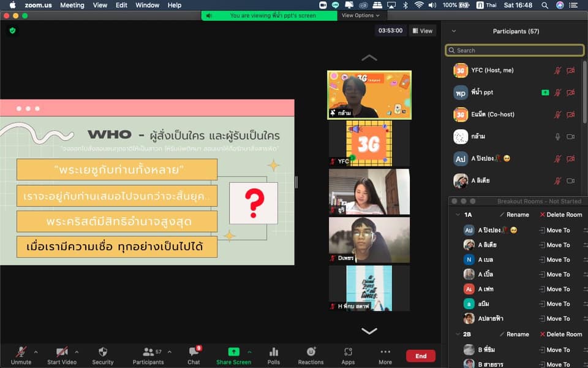
Task: Open the Meeting menu in menu bar
Action: click(72, 5)
